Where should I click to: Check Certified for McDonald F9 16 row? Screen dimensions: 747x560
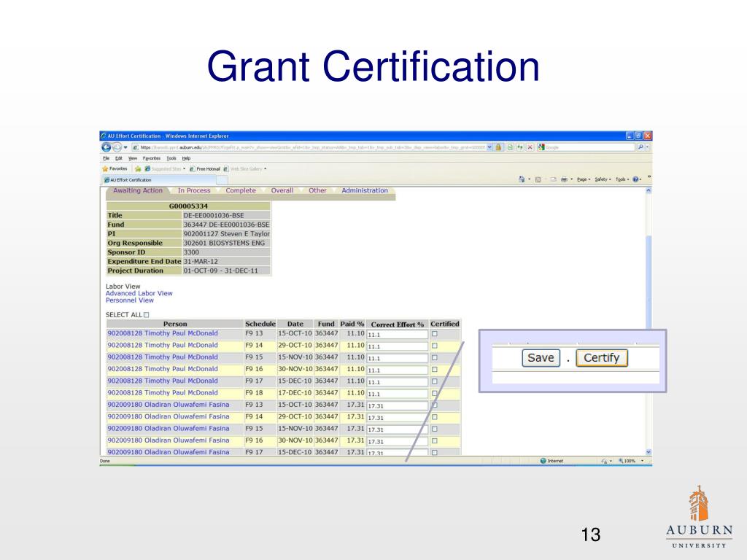[435, 370]
